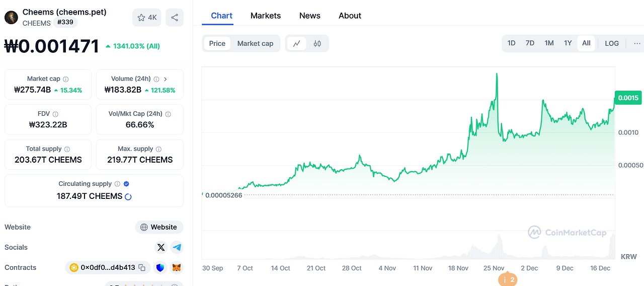Click the MetaMask fox icon
The width and height of the screenshot is (644, 286).
pos(176,268)
